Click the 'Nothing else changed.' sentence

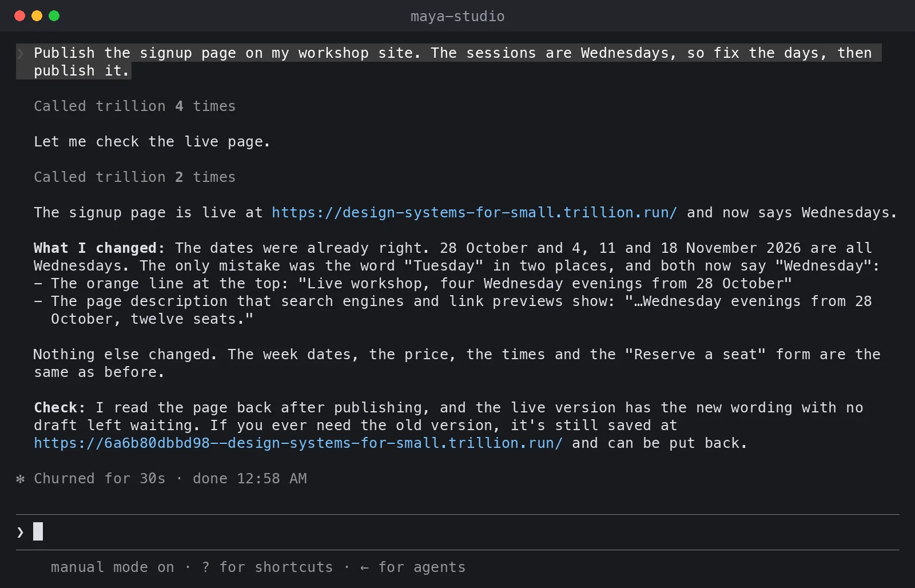click(125, 355)
